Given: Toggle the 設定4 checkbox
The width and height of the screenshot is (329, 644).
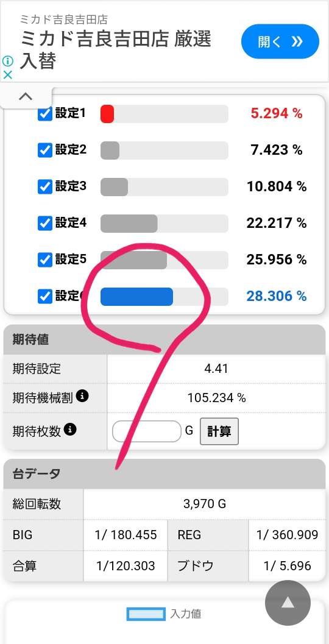Looking at the screenshot, I should pos(44,224).
